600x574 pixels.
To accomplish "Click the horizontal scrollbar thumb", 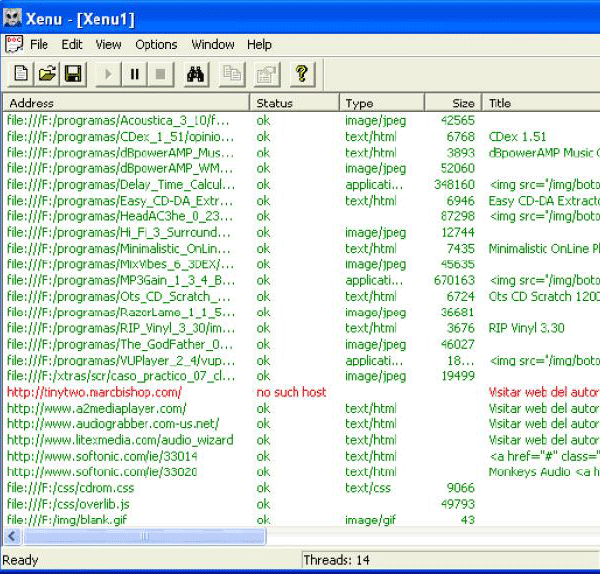I will [144, 536].
